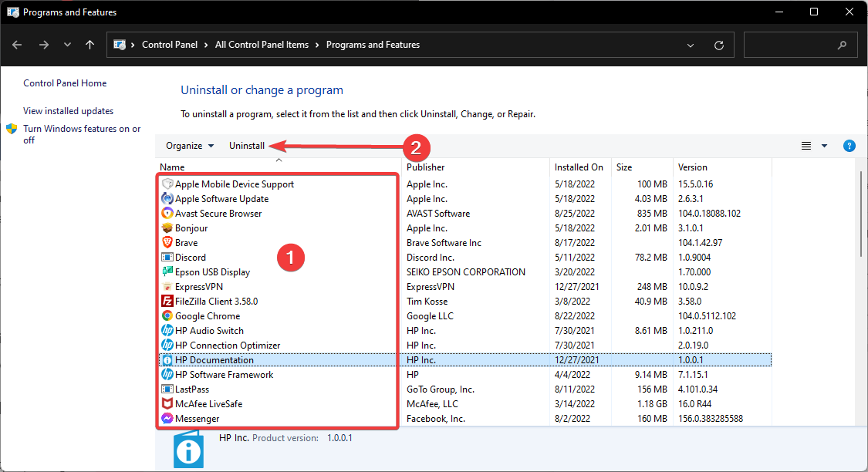
Task: Select the FileZilla Client 3.58.0 name
Action: point(217,301)
